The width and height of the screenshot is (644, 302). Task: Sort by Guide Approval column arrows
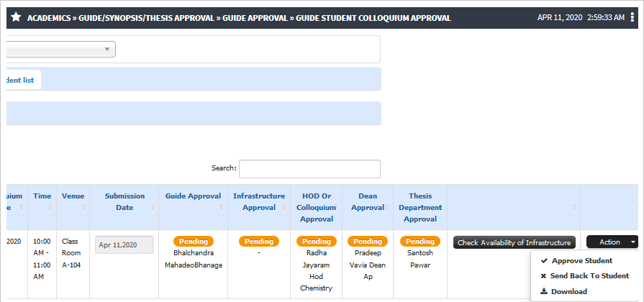pyautogui.click(x=222, y=207)
